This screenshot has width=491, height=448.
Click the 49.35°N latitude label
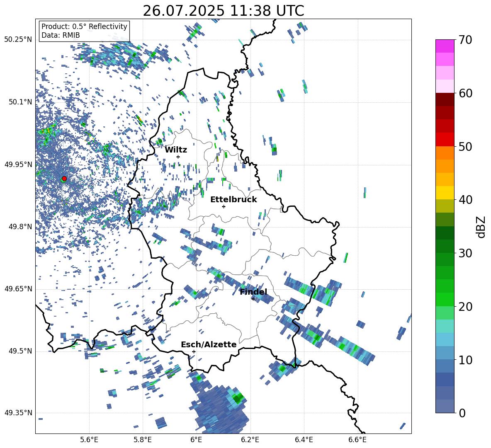coord(18,413)
